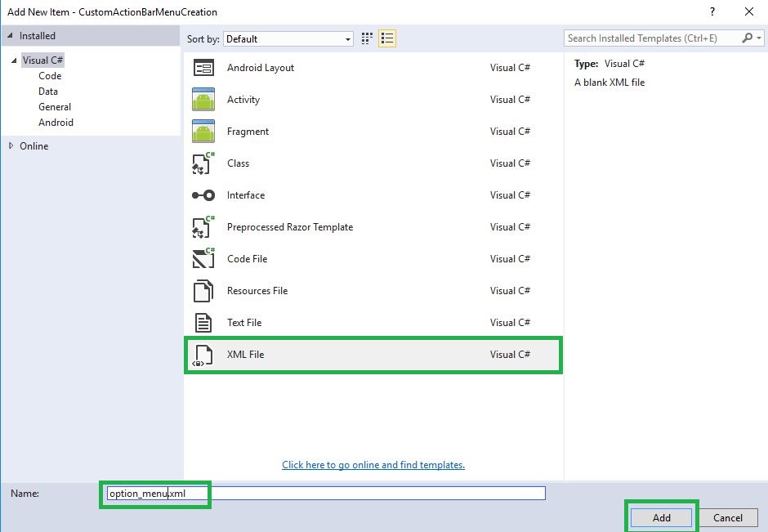Click the Class template name
The width and height of the screenshot is (768, 532).
pyautogui.click(x=238, y=163)
